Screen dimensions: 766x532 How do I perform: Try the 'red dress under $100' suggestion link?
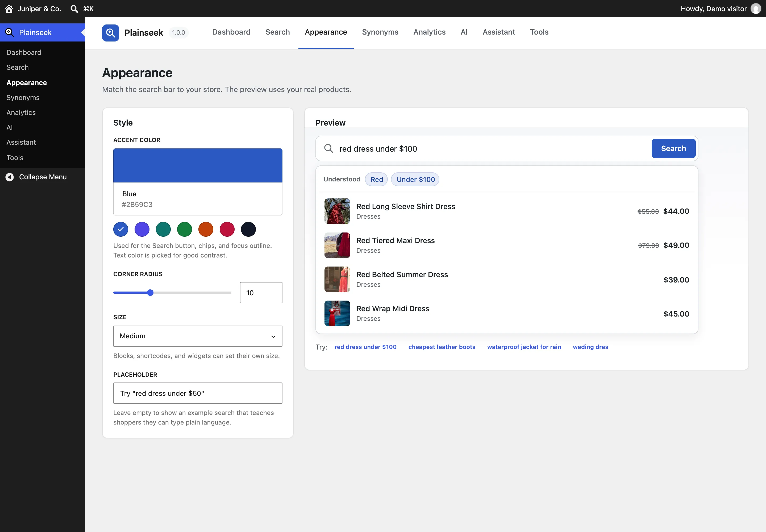365,347
